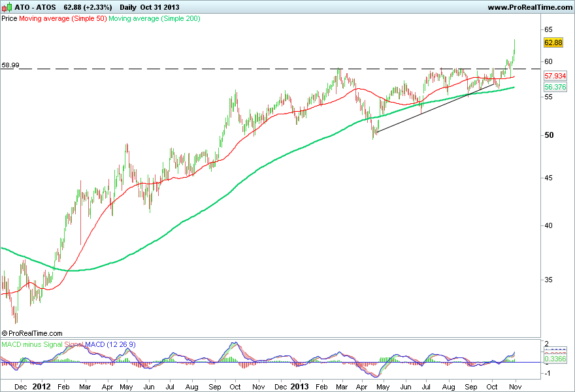Click the Dec label just before 2013
Screen dimensions: 575x392
[280, 387]
